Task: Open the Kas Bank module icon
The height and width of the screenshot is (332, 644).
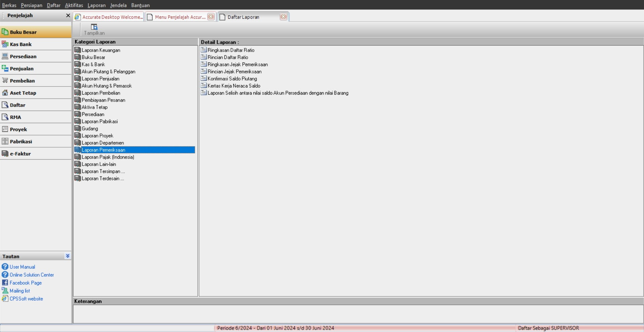Action: (x=5, y=44)
